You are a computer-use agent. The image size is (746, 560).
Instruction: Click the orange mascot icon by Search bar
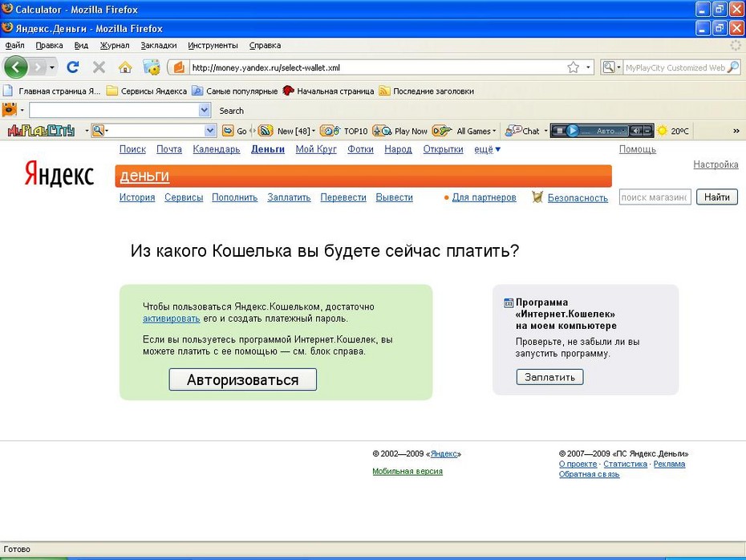[x=10, y=110]
